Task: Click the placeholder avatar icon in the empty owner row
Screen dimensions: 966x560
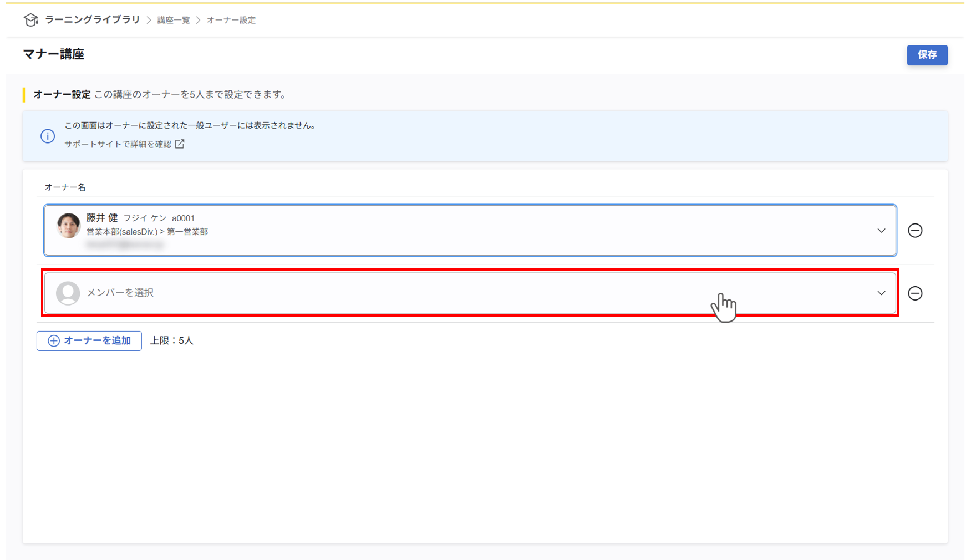Action: pos(68,293)
